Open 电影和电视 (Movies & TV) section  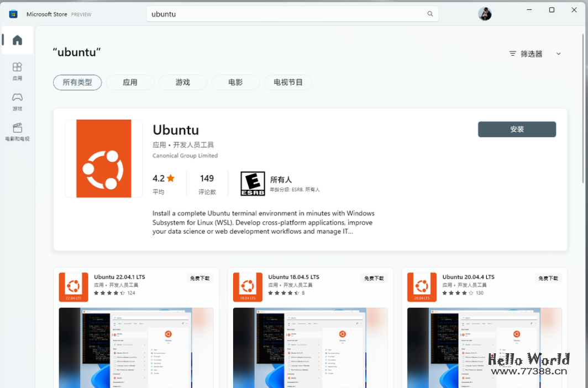pyautogui.click(x=17, y=134)
